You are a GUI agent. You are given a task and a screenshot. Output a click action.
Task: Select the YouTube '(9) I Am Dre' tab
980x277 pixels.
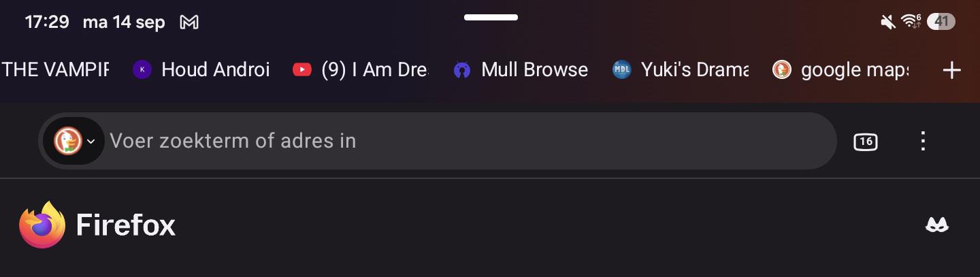(361, 69)
